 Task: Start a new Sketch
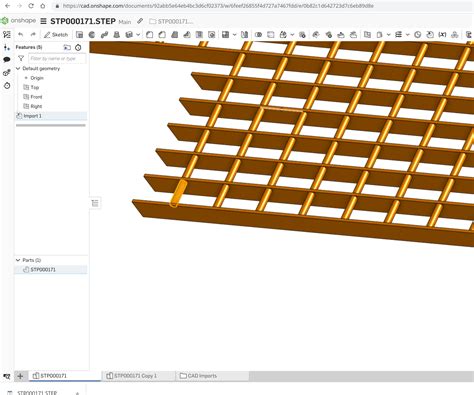click(56, 35)
